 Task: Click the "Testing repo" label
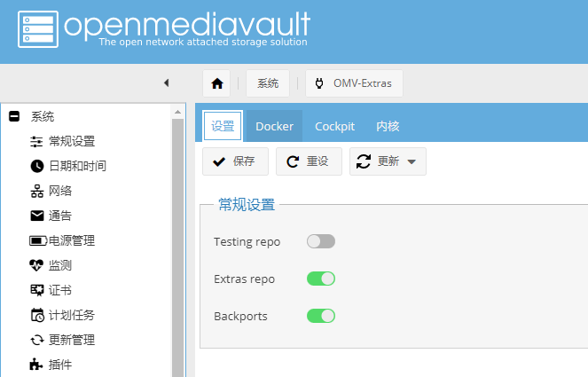click(x=247, y=242)
